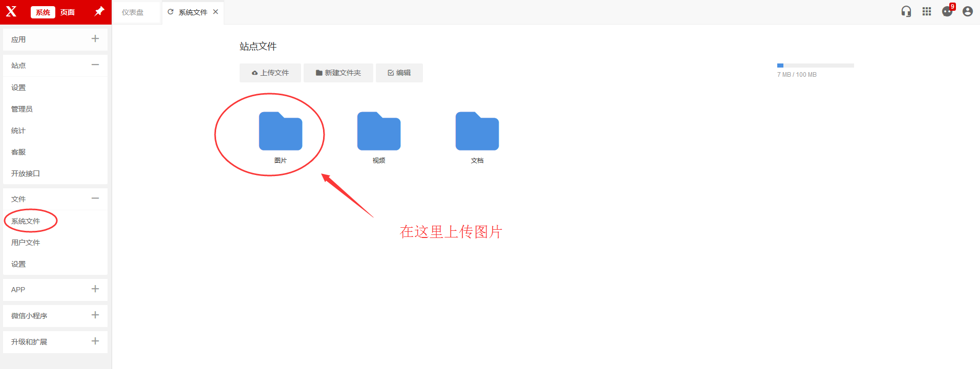The width and height of the screenshot is (980, 369).
Task: Open notifications with red badge
Action: click(x=947, y=12)
